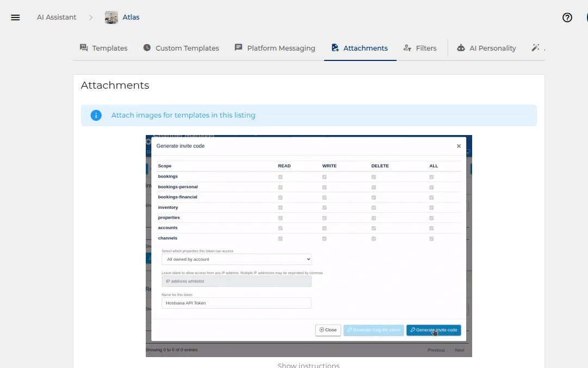Click the Filters tab person icon
The height and width of the screenshot is (368, 588).
click(x=407, y=48)
